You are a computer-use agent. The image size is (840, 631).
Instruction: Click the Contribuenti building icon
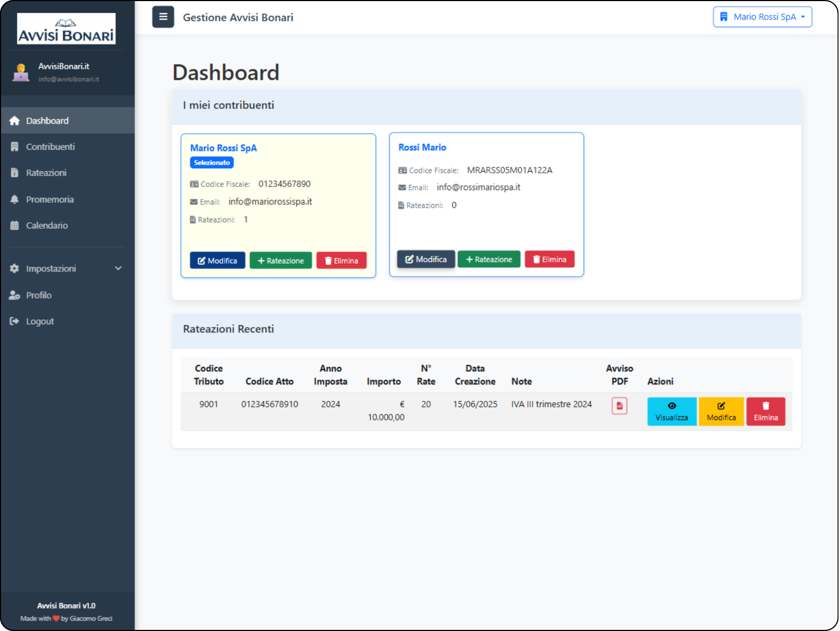point(15,147)
